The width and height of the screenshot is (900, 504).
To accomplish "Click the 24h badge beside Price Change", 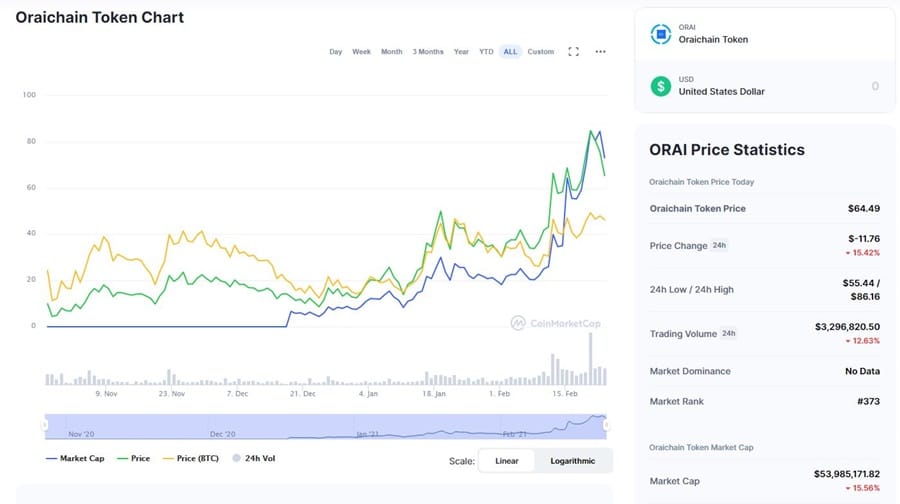I will point(719,246).
